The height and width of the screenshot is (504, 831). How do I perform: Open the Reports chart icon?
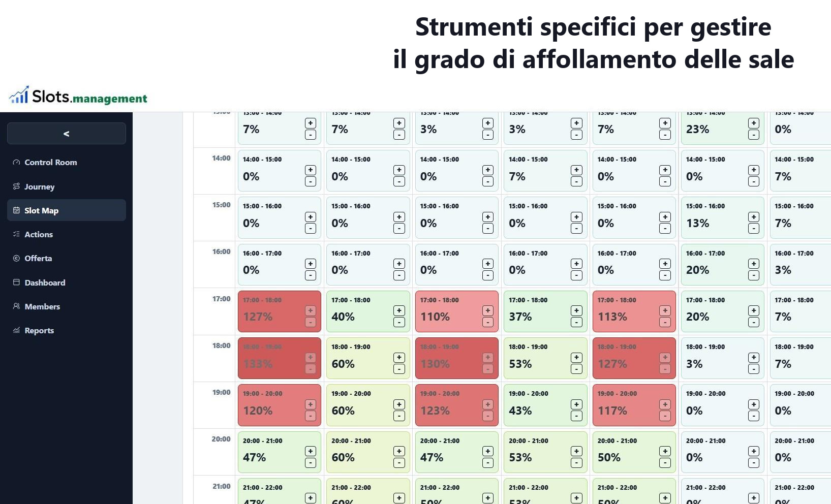(x=16, y=330)
